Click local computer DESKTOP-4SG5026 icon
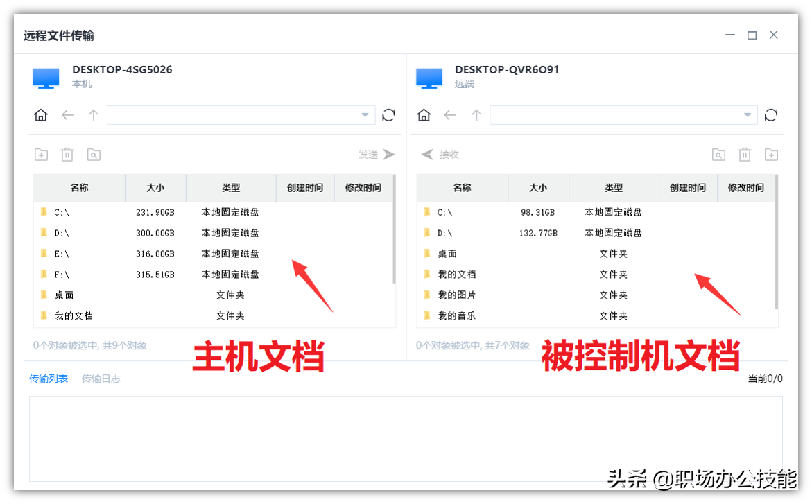This screenshot has height=504, width=812. [x=46, y=78]
